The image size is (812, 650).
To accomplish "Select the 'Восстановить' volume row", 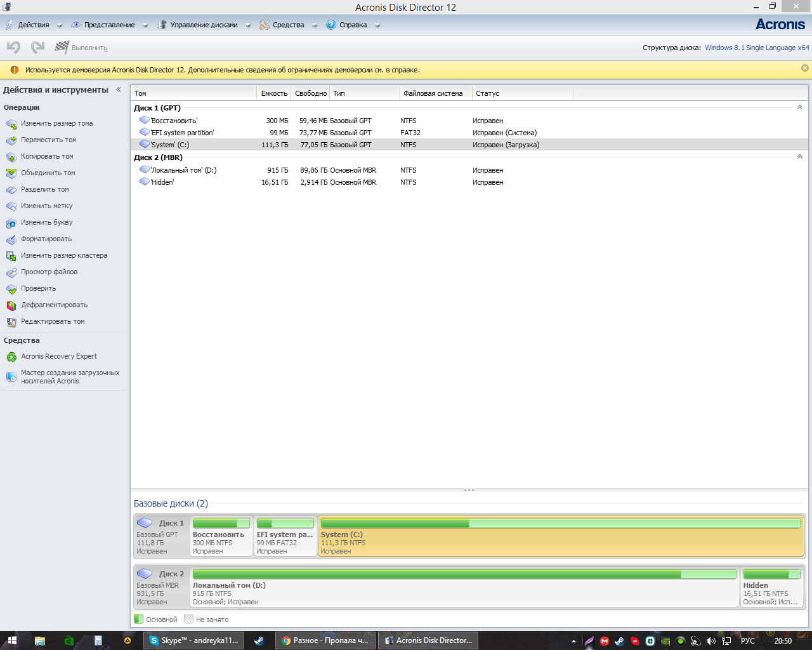I will tap(469, 121).
